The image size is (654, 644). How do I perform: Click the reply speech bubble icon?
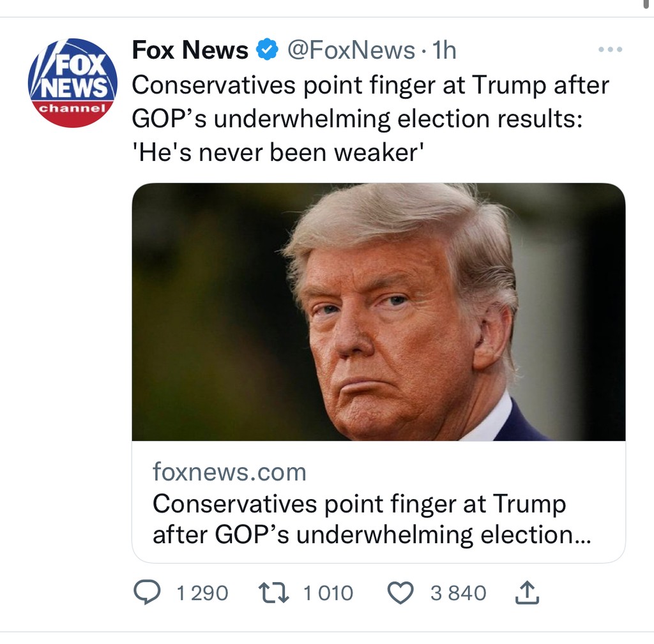(147, 592)
